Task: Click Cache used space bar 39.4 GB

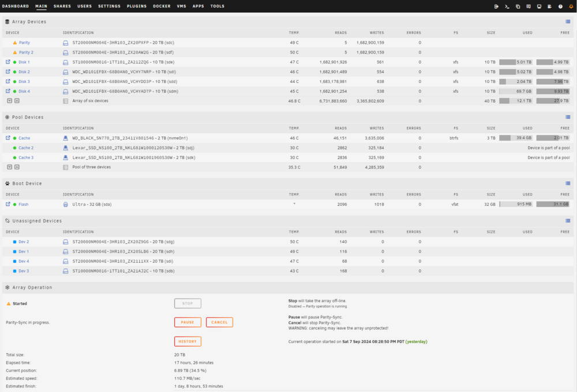Action: tap(516, 138)
